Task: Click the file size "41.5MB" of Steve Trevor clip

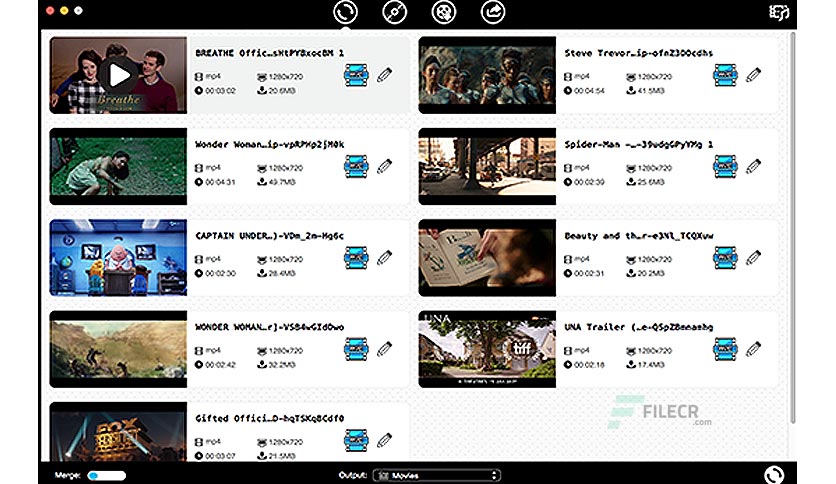Action: click(x=651, y=91)
